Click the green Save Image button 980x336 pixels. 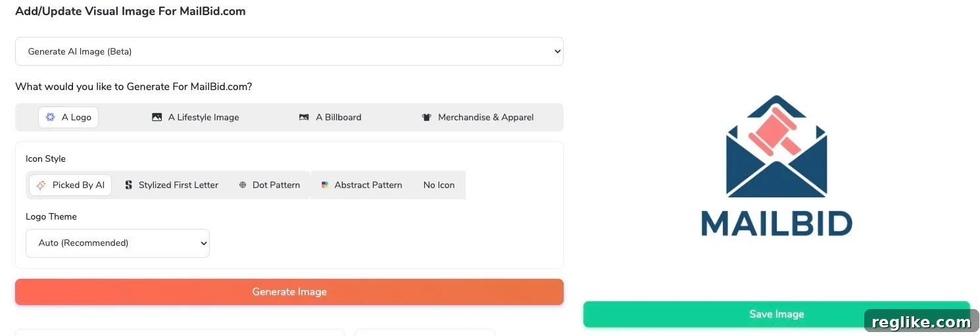click(x=777, y=314)
